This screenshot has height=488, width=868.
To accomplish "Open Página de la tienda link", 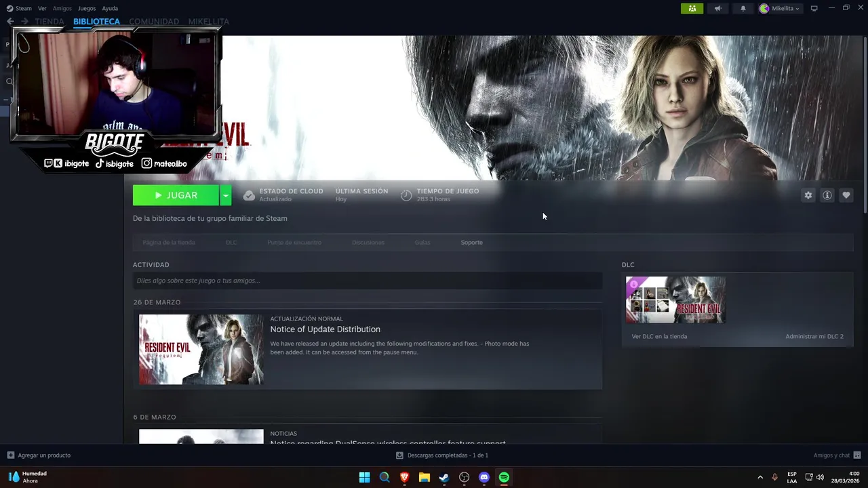I will click(x=169, y=242).
